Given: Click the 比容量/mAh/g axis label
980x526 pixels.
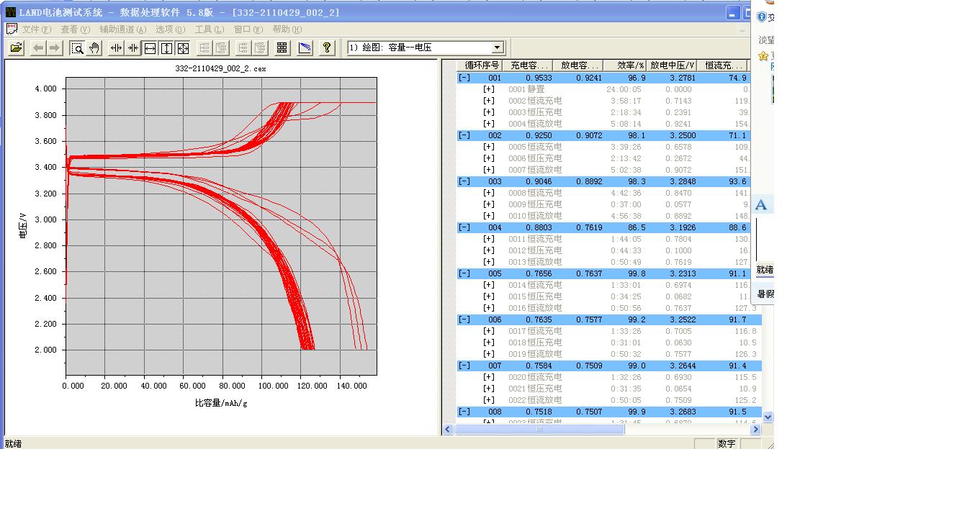Looking at the screenshot, I should (221, 403).
